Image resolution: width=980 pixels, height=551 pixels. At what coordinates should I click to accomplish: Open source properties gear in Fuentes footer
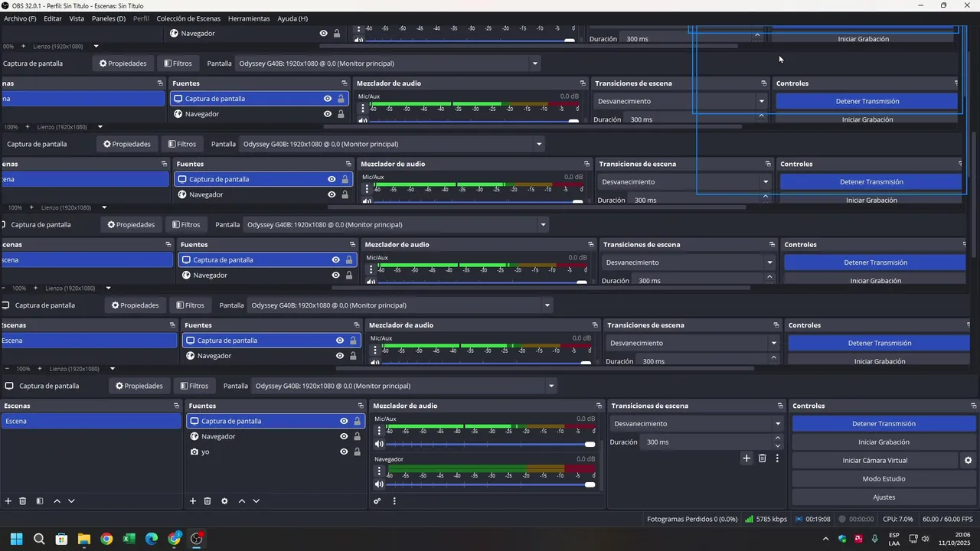click(224, 501)
